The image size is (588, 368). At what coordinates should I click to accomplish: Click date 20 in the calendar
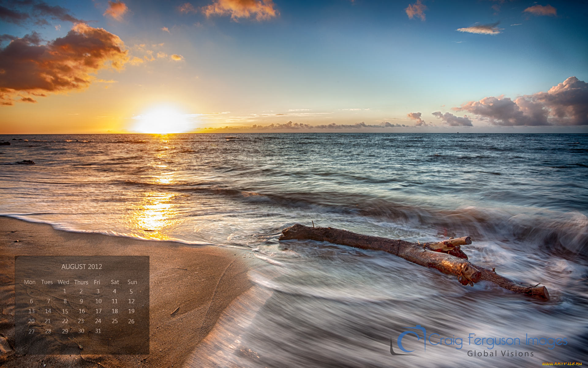[32, 321]
